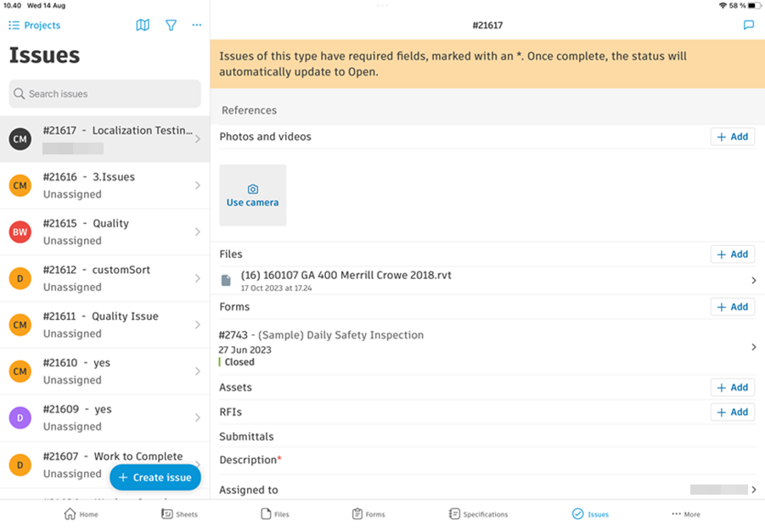Expand issue #21612 customSort chevron
765x532 pixels.
click(198, 278)
